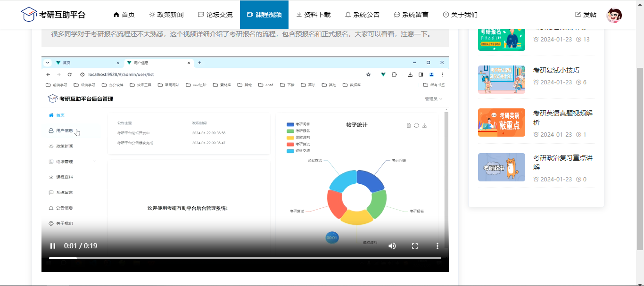The width and height of the screenshot is (644, 286).
Task: Open 论坛交流 forum section
Action: click(x=215, y=15)
